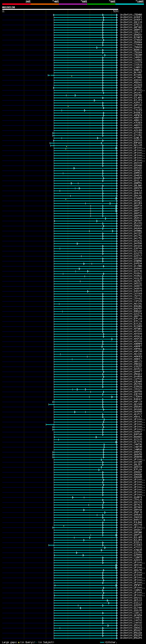
Task: Select hit label UniRef100_B9FQG5
Action: [x=131, y=143]
